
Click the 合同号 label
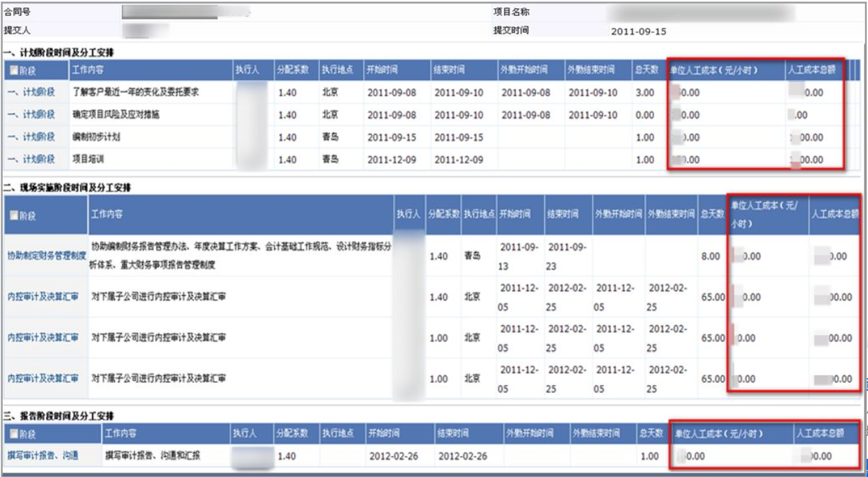pyautogui.click(x=17, y=13)
